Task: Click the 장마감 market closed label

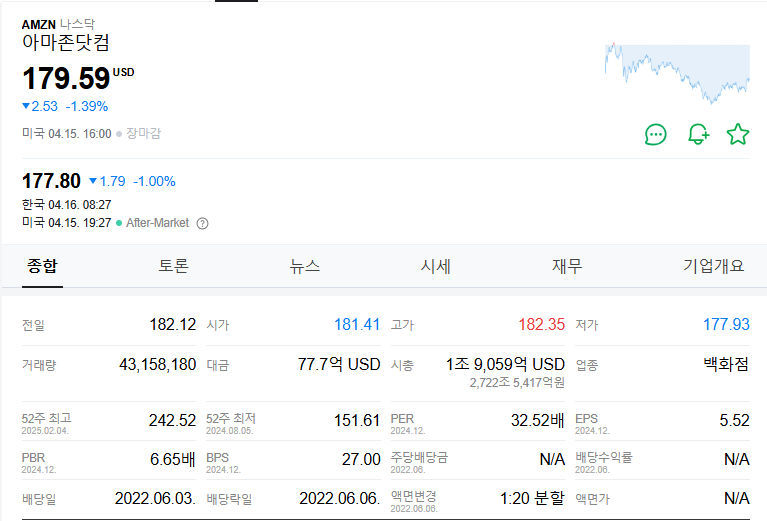Action: [x=143, y=134]
